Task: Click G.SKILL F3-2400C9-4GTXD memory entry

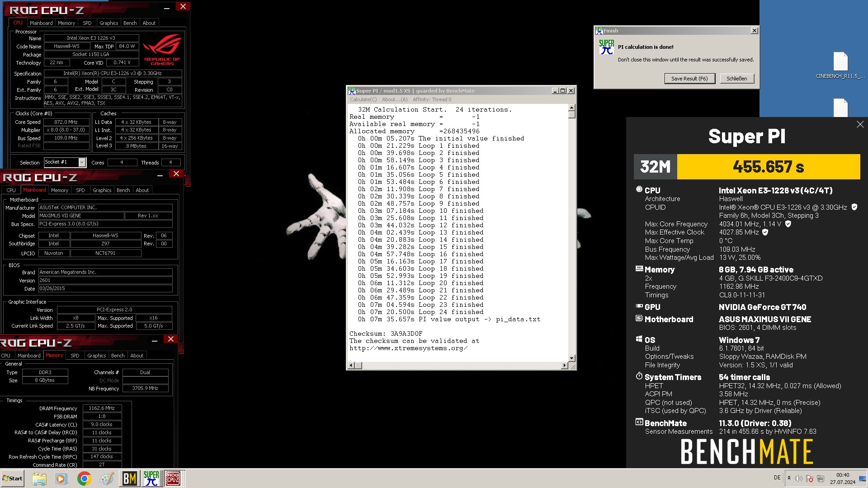Action: pos(771,278)
